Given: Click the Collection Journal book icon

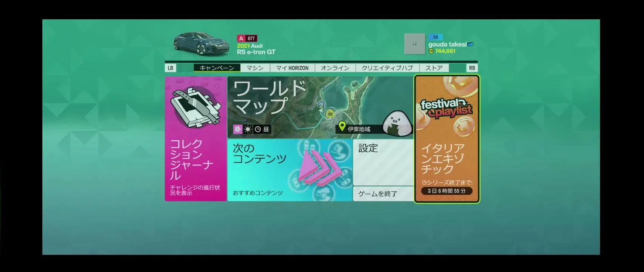Looking at the screenshot, I should tap(195, 107).
